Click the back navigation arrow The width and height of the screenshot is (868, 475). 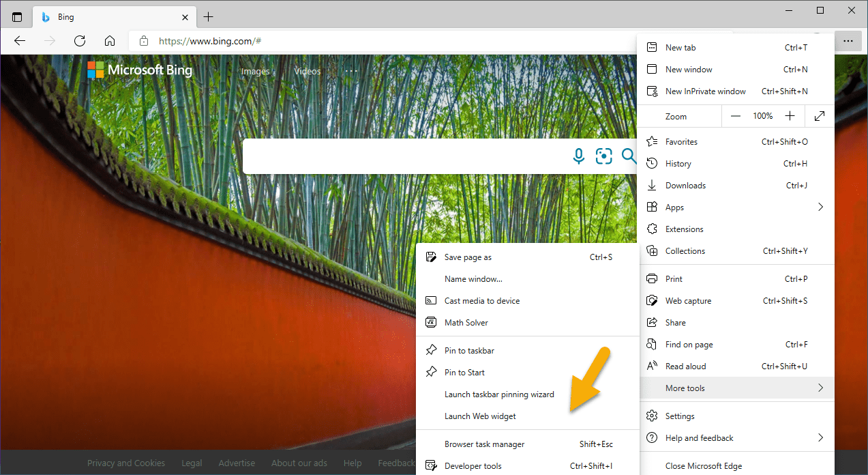[x=19, y=40]
